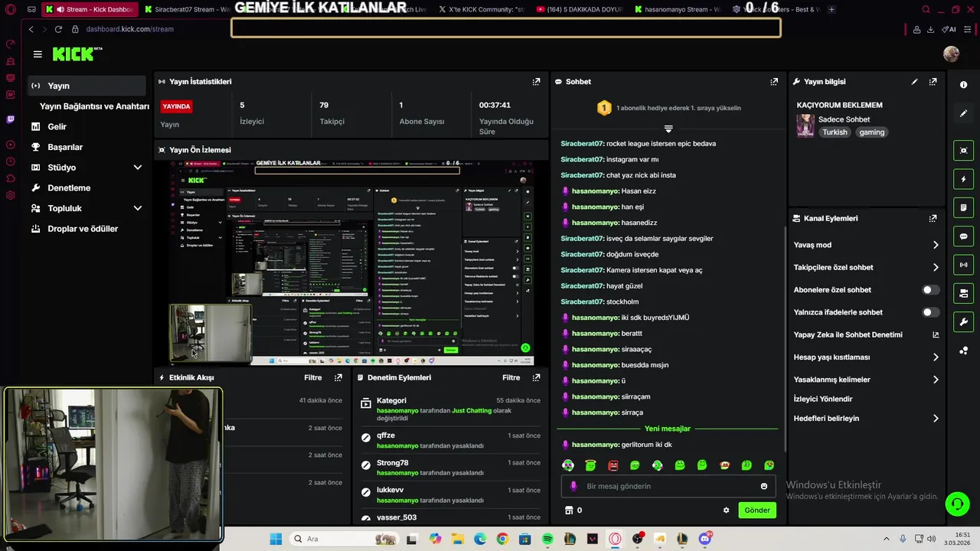
Task: Open Takipçilere özel sohbet options chevron
Action: tap(936, 267)
